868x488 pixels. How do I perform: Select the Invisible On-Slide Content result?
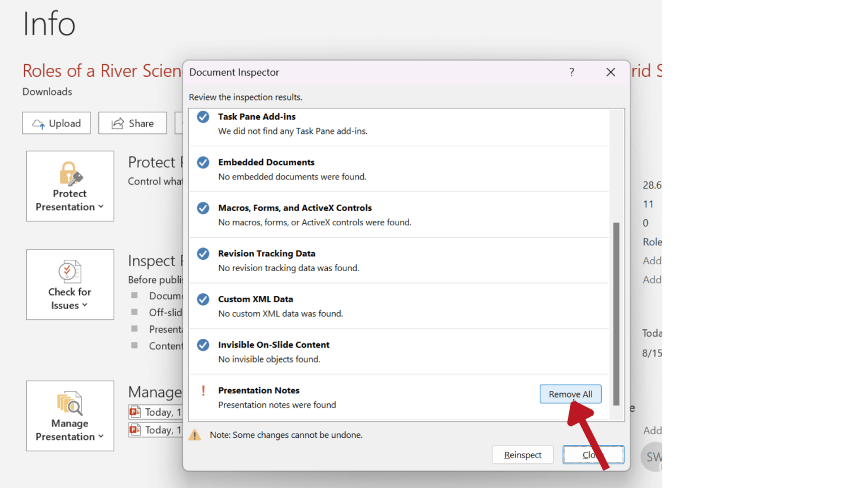[x=274, y=351]
